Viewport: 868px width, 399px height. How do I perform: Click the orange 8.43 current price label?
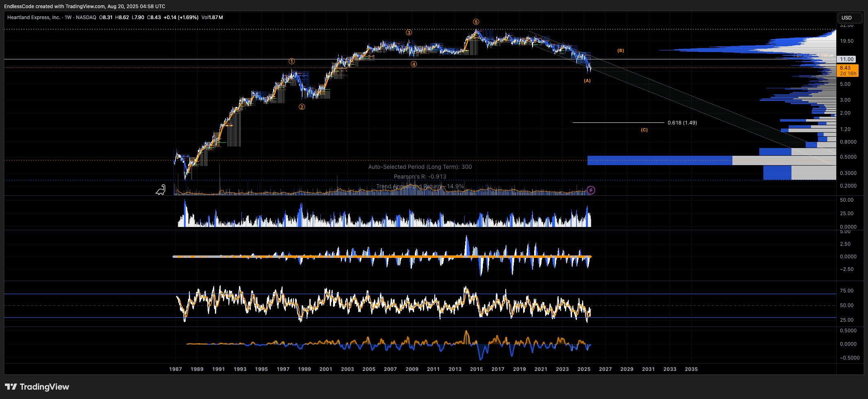[848, 71]
